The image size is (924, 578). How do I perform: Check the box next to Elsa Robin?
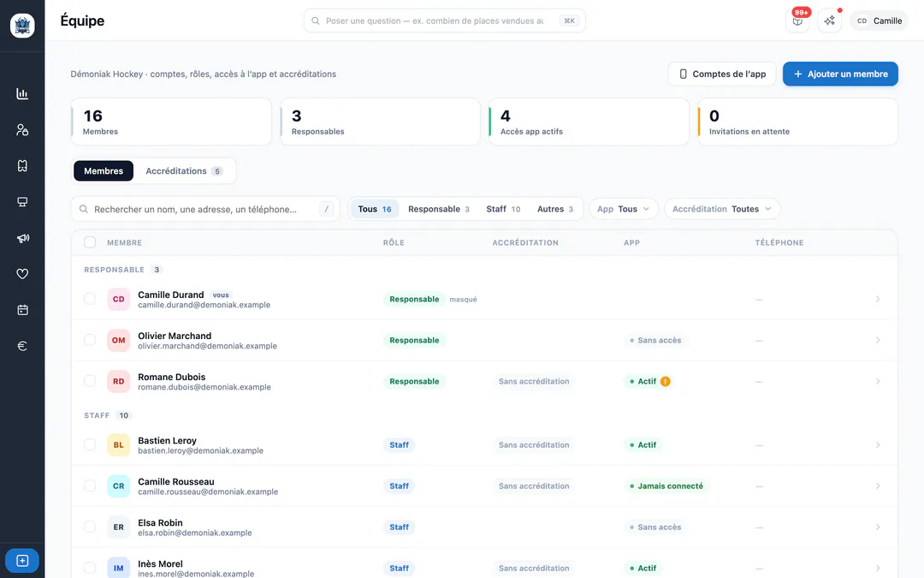click(x=90, y=527)
